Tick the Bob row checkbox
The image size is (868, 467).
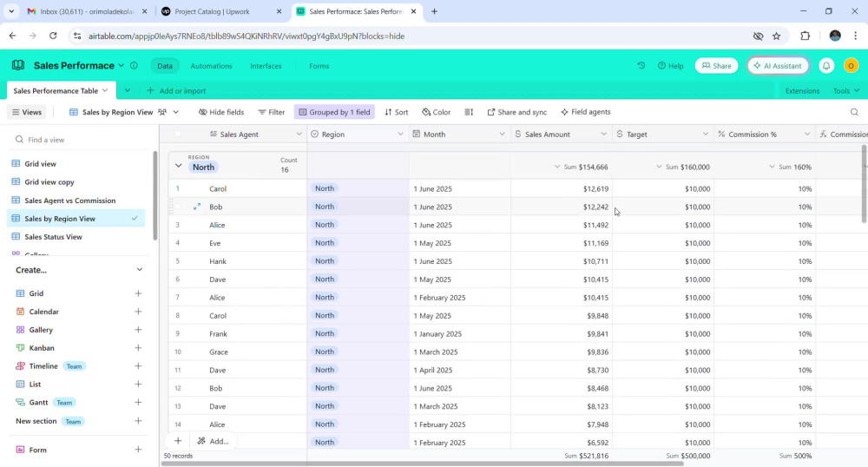point(178,207)
